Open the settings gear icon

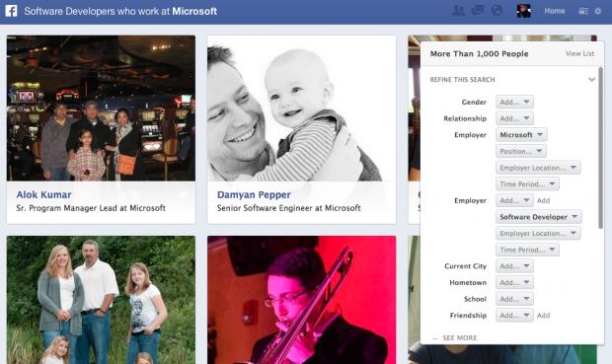[x=598, y=11]
